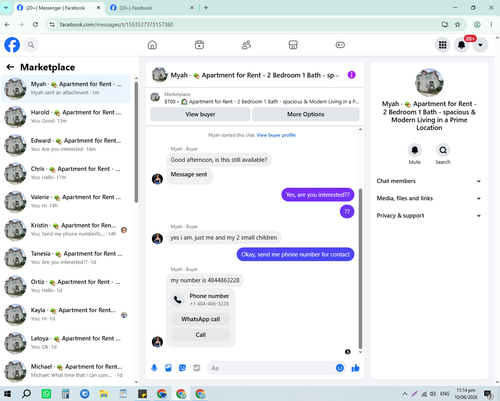The image size is (500, 401).
Task: Open the Facebook search icon
Action: click(x=31, y=45)
